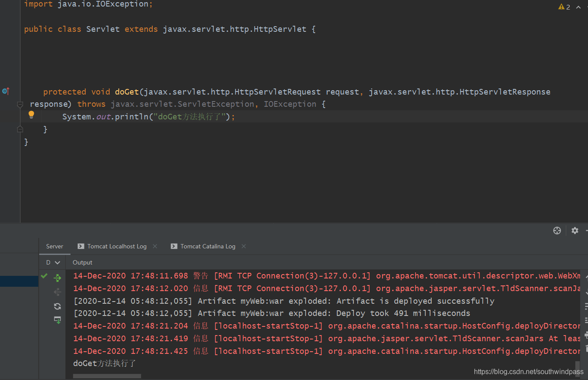Click the doGet method name in editor
The width and height of the screenshot is (588, 380).
coord(127,92)
